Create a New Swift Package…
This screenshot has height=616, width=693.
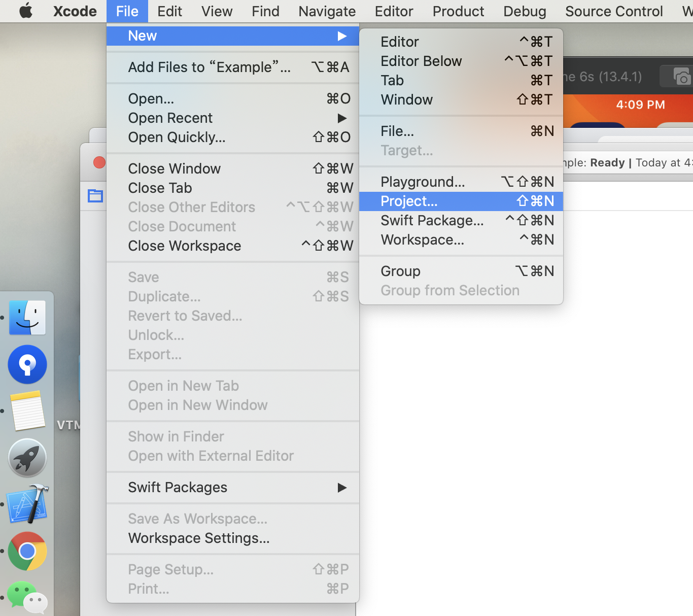tap(461, 221)
